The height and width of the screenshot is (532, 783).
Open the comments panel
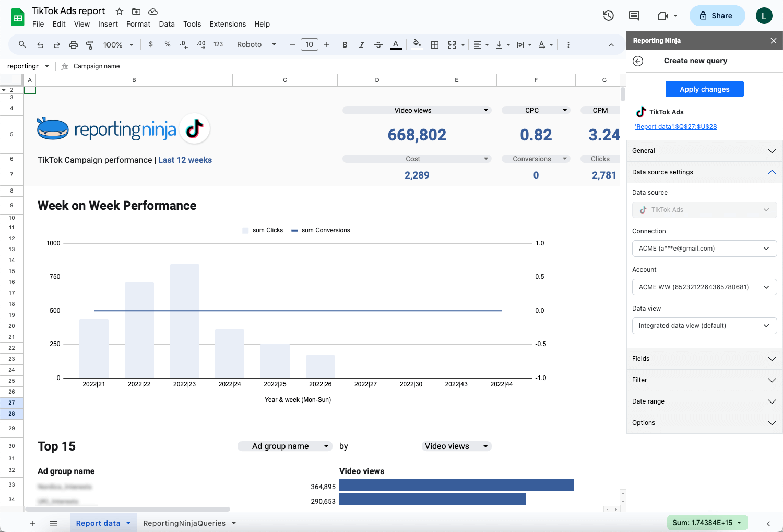634,16
